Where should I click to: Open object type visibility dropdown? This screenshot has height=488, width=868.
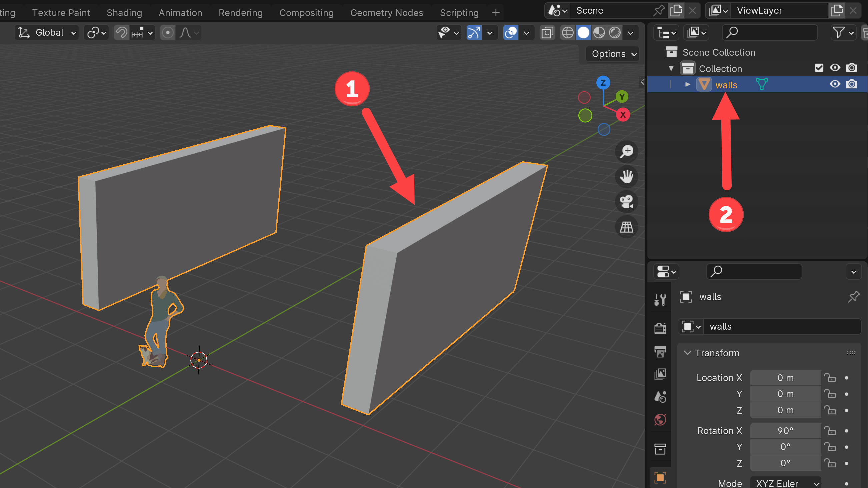pyautogui.click(x=448, y=33)
